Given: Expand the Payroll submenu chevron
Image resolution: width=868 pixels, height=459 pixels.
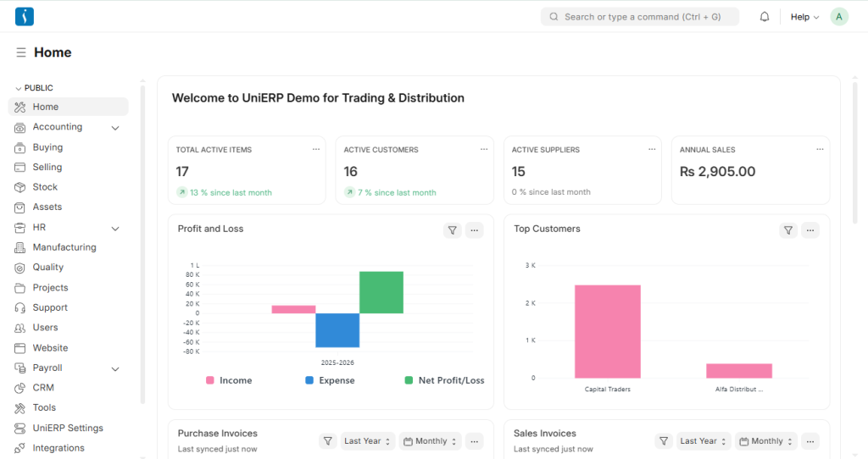Looking at the screenshot, I should tap(115, 369).
